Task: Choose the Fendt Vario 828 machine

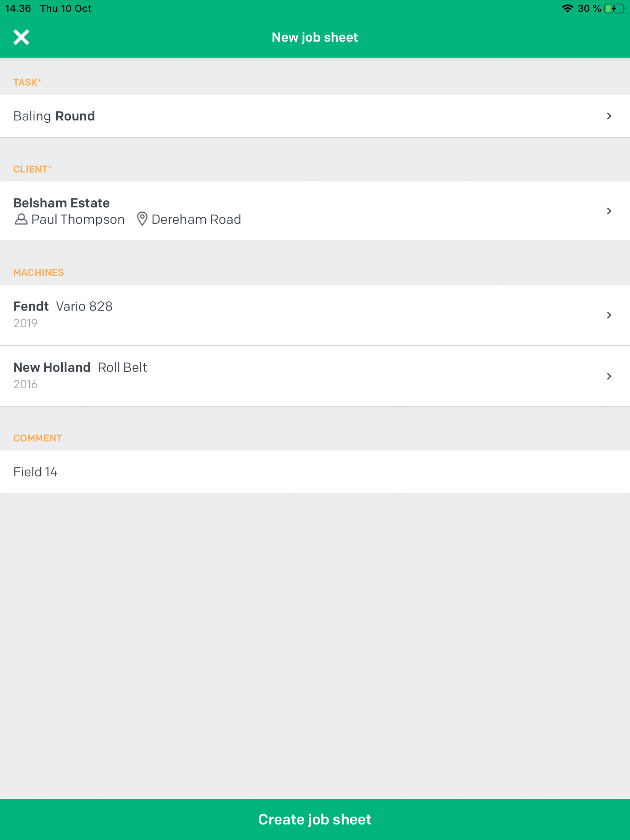Action: tap(63, 307)
